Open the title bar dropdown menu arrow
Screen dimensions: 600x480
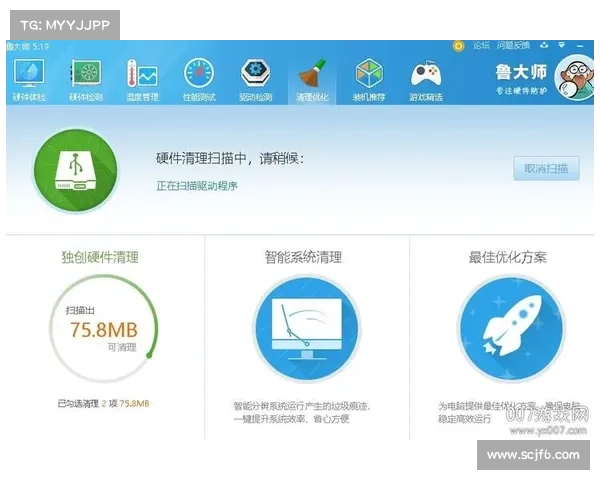click(561, 46)
